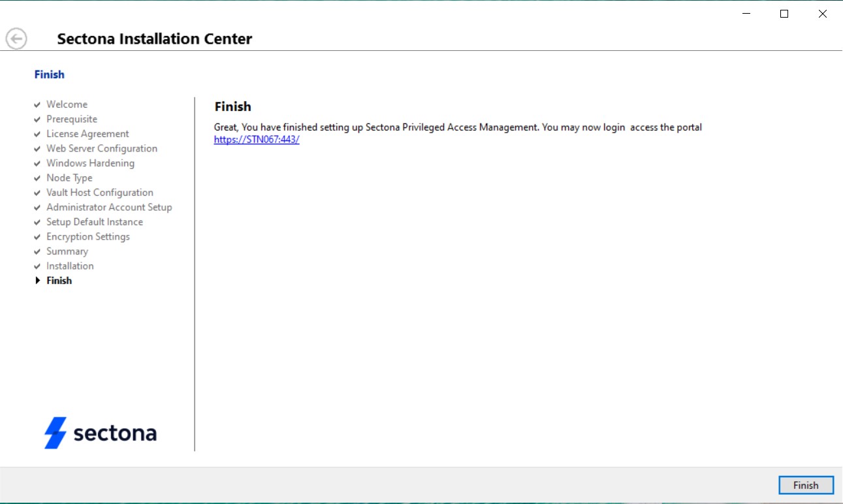Choose the Windows Hardening step
This screenshot has width=843, height=504.
pos(90,163)
